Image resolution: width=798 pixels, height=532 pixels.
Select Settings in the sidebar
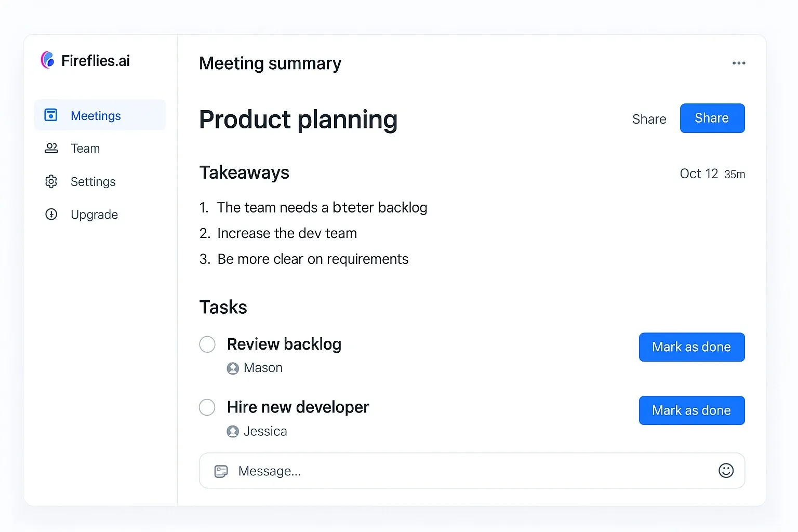tap(93, 181)
